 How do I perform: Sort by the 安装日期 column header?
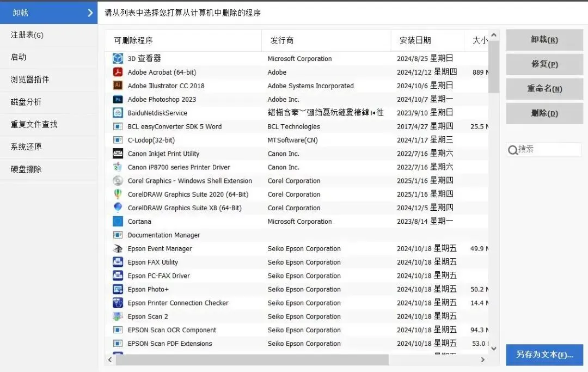[x=427, y=40]
